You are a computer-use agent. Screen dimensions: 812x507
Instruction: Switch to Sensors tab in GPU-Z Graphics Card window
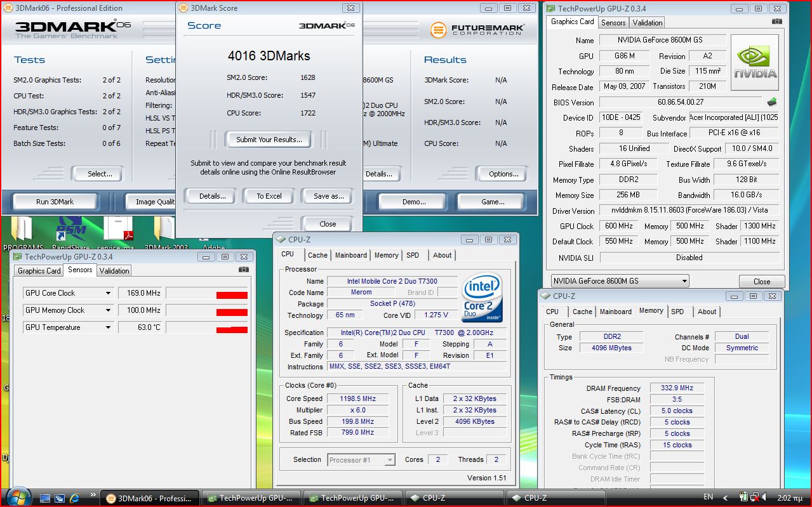[613, 22]
